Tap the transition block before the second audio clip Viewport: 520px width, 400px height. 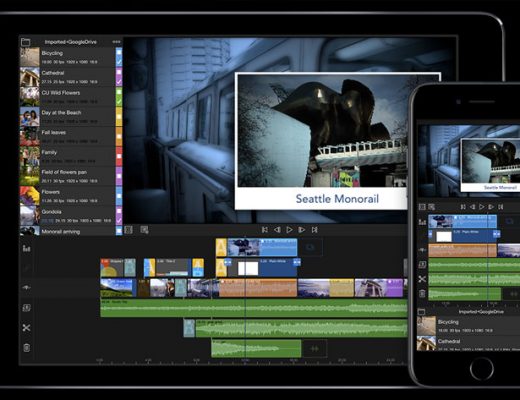coord(189,328)
